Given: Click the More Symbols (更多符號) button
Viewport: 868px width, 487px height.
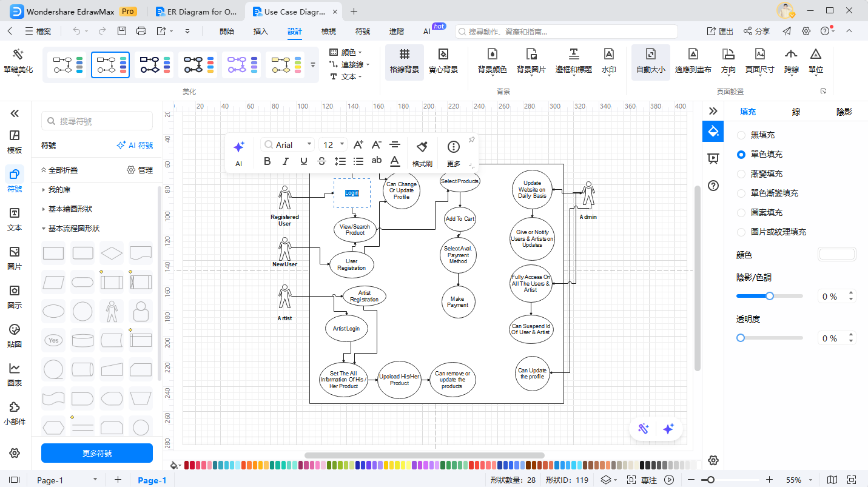Looking at the screenshot, I should (97, 453).
